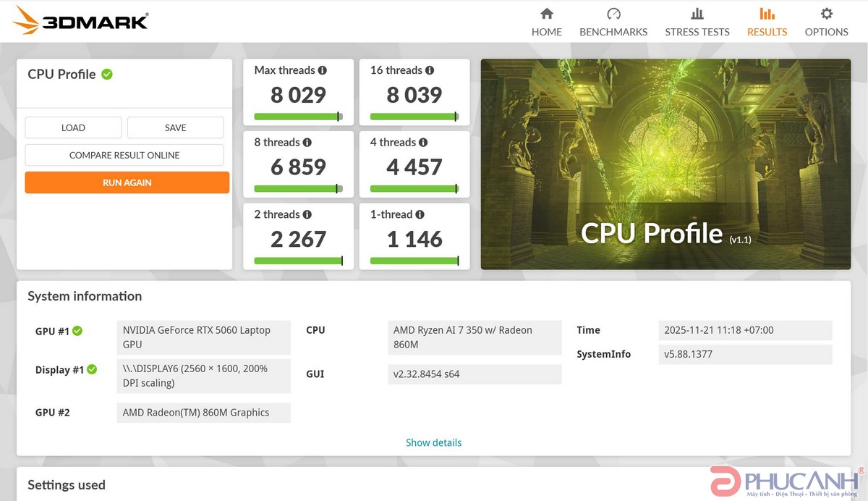This screenshot has width=868, height=501.
Task: Click the progress bar under the 8 threads score
Action: coord(298,188)
